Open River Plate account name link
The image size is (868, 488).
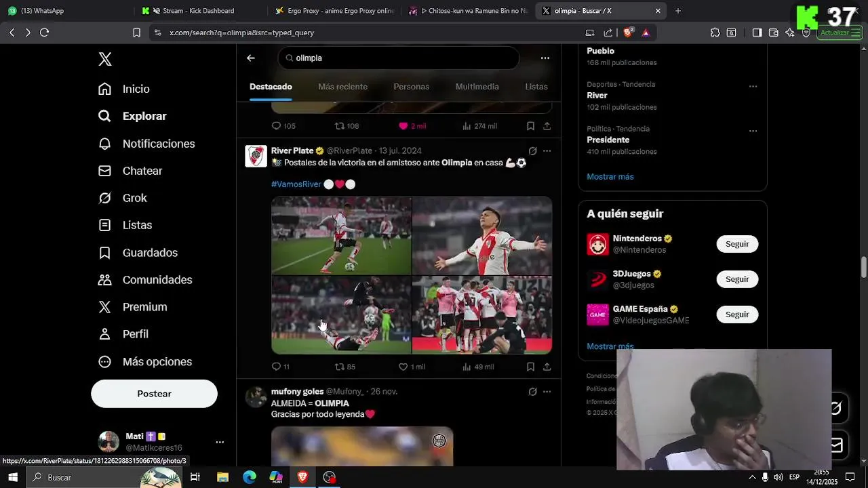coord(292,150)
